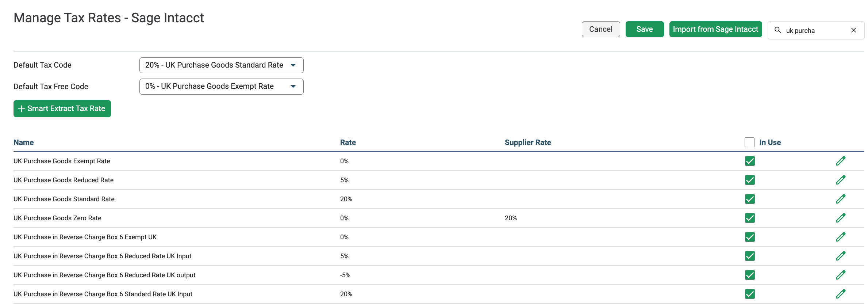Select 'UK Purchase in Reverse Charge Box 6 Exempt UK'
The height and width of the screenshot is (304, 868).
[85, 237]
